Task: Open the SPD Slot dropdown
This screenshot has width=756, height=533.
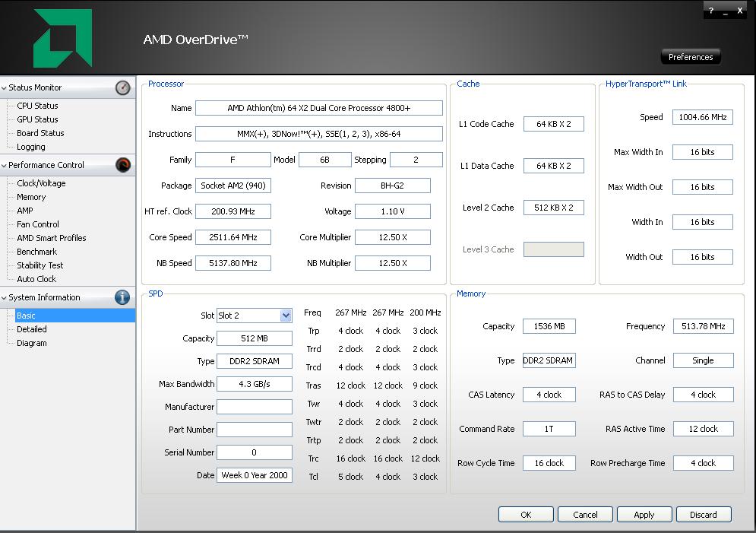Action: pyautogui.click(x=286, y=316)
